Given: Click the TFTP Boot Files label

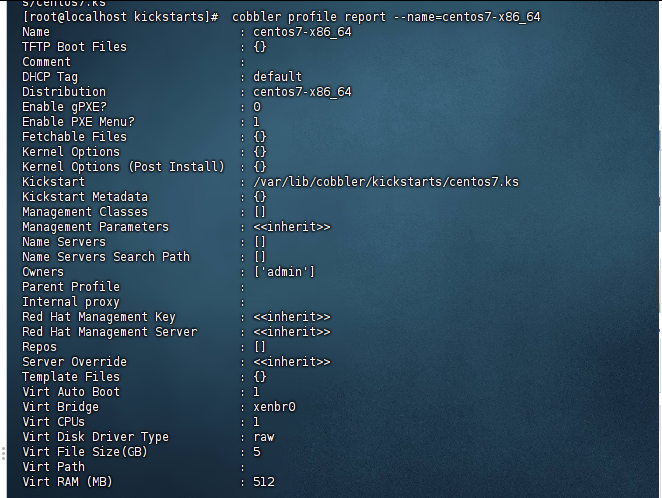Looking at the screenshot, I should point(74,47).
